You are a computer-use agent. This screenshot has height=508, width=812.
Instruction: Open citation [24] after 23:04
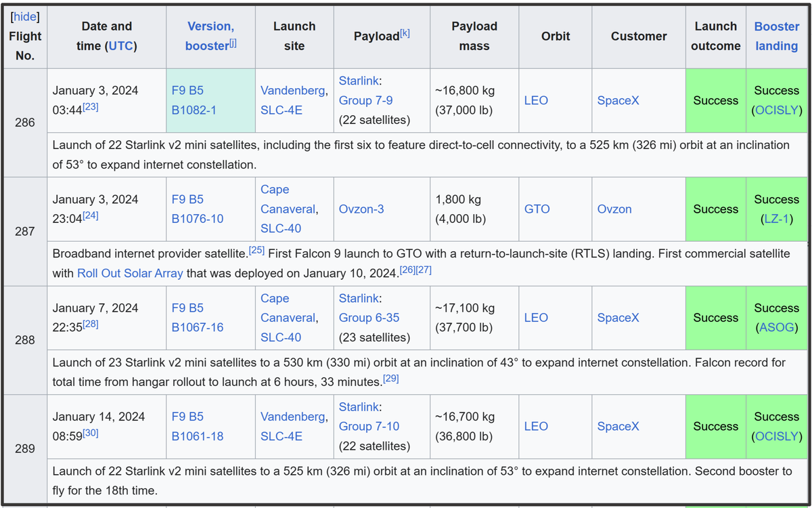click(91, 215)
